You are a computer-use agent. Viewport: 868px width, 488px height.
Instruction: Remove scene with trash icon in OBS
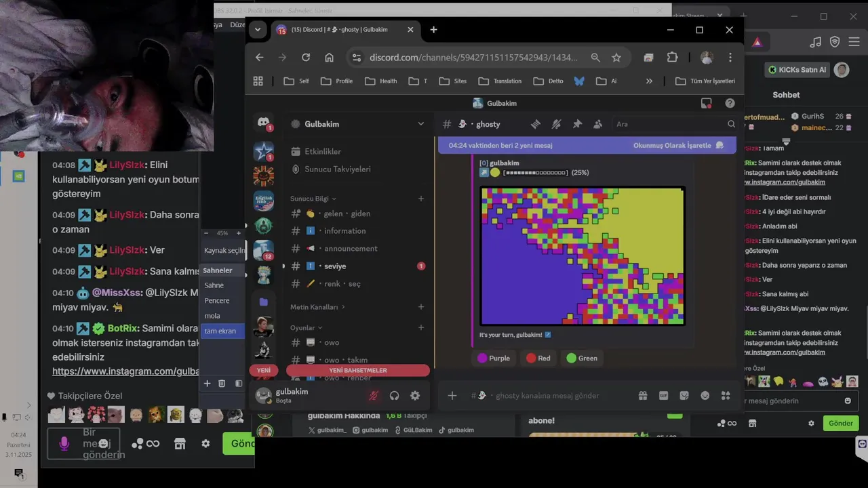pos(222,384)
